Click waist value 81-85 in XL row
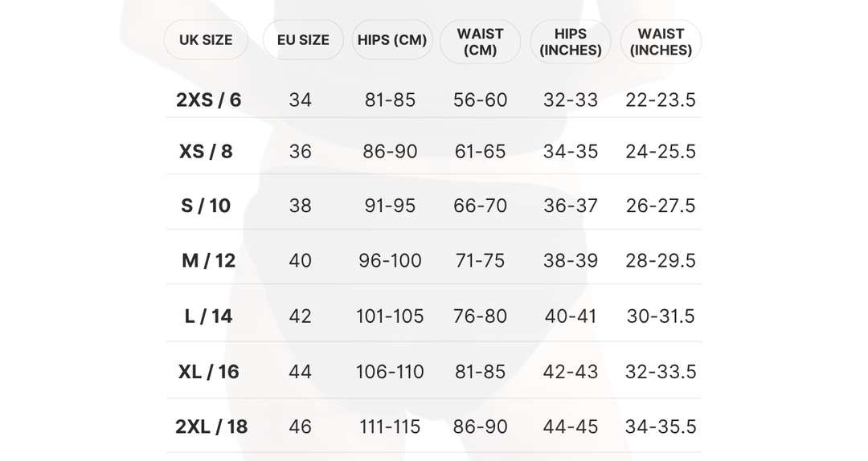This screenshot has height=461, width=868. point(480,372)
